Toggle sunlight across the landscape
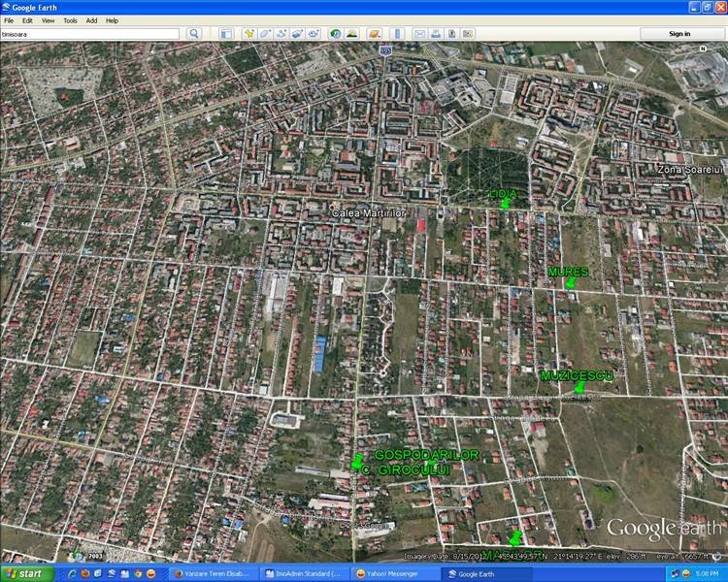The image size is (728, 582). 351,34
